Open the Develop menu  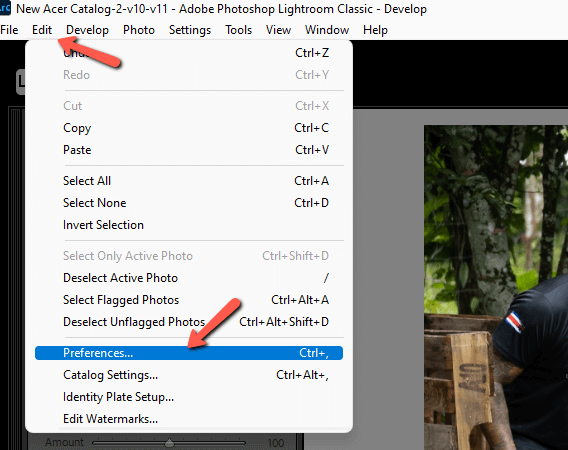pos(87,30)
